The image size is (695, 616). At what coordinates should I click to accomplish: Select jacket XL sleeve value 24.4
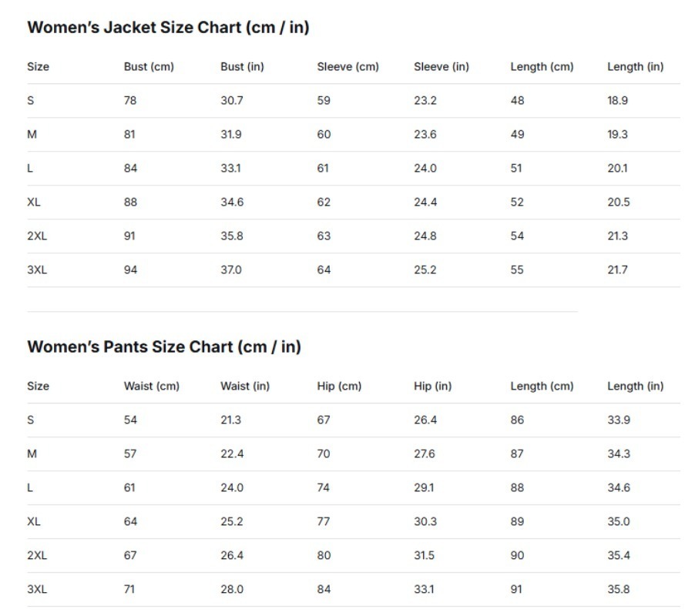pyautogui.click(x=425, y=203)
